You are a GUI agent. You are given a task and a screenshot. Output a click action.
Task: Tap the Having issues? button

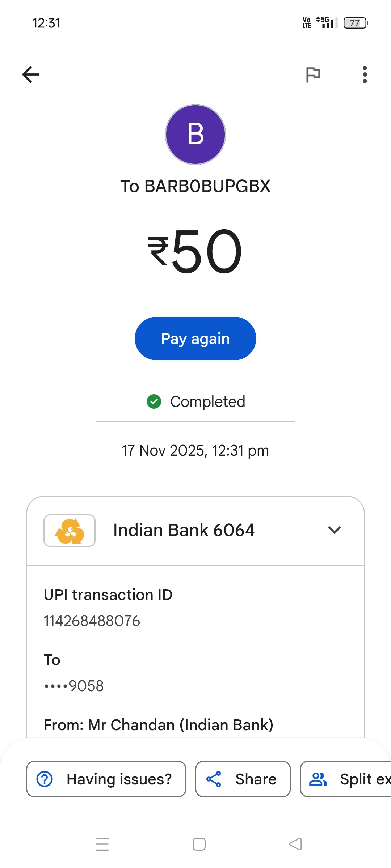106,779
